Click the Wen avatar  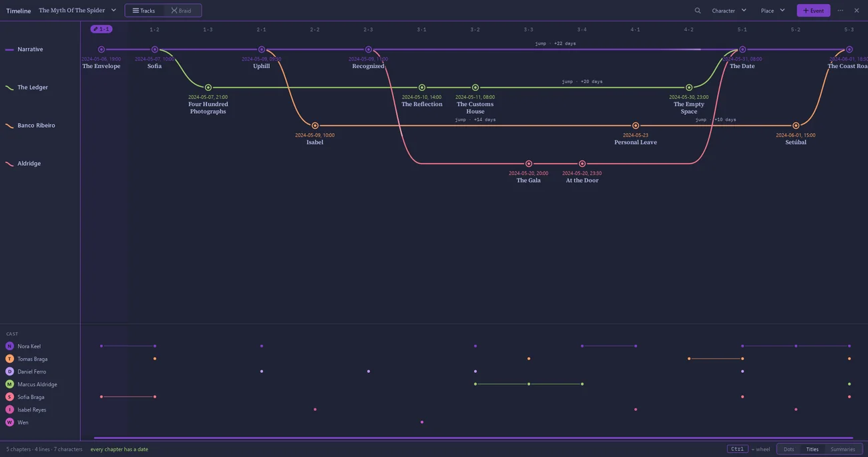coord(9,422)
